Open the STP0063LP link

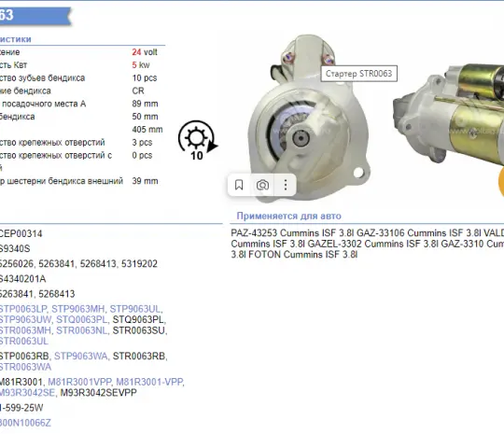[22, 309]
